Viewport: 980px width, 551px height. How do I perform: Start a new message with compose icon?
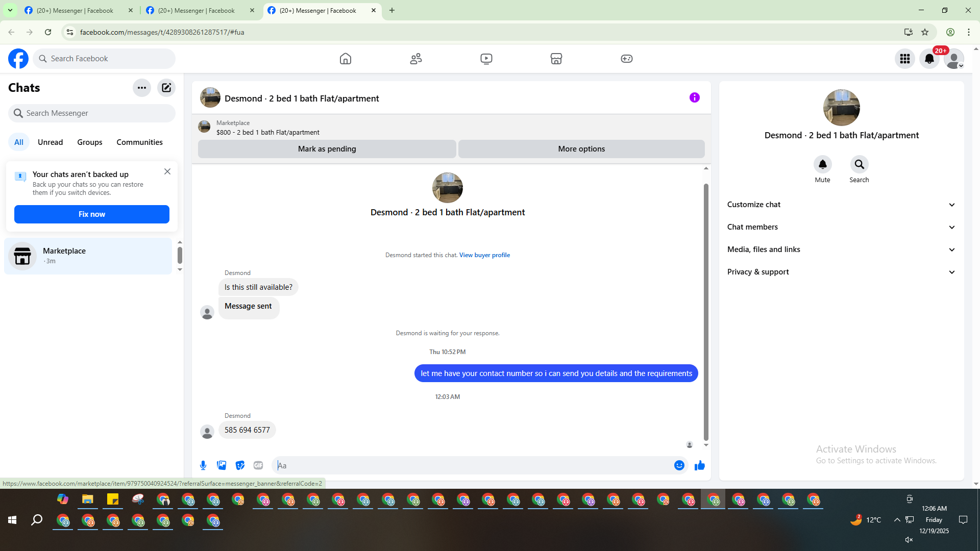(166, 88)
